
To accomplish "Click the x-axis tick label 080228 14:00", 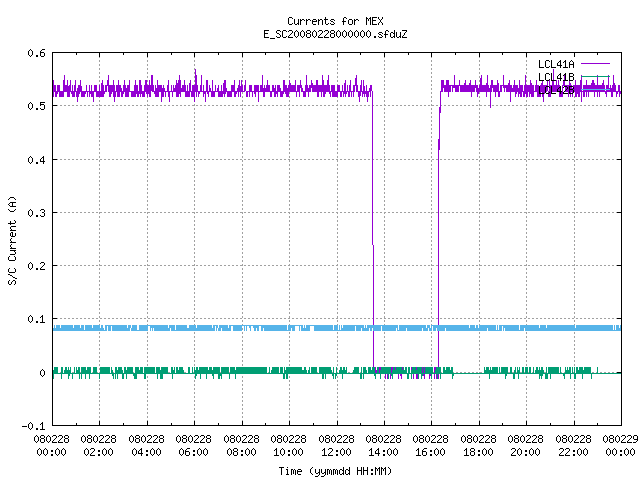I will pos(384,446).
